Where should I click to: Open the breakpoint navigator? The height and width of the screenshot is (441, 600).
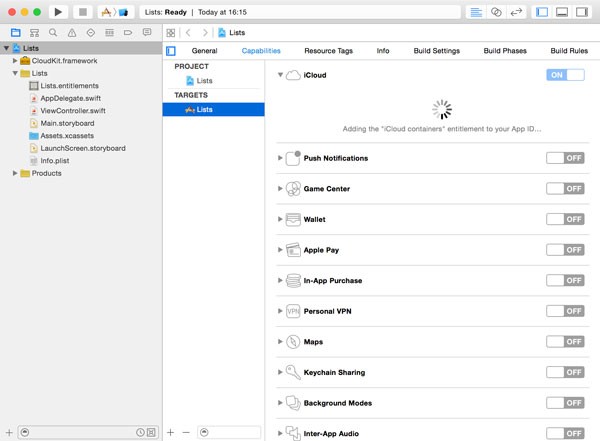[x=128, y=33]
